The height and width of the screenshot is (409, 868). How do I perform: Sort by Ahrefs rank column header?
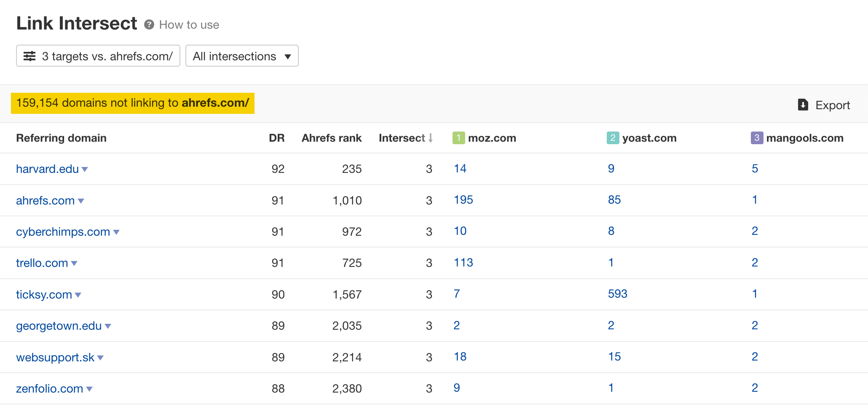(x=331, y=138)
